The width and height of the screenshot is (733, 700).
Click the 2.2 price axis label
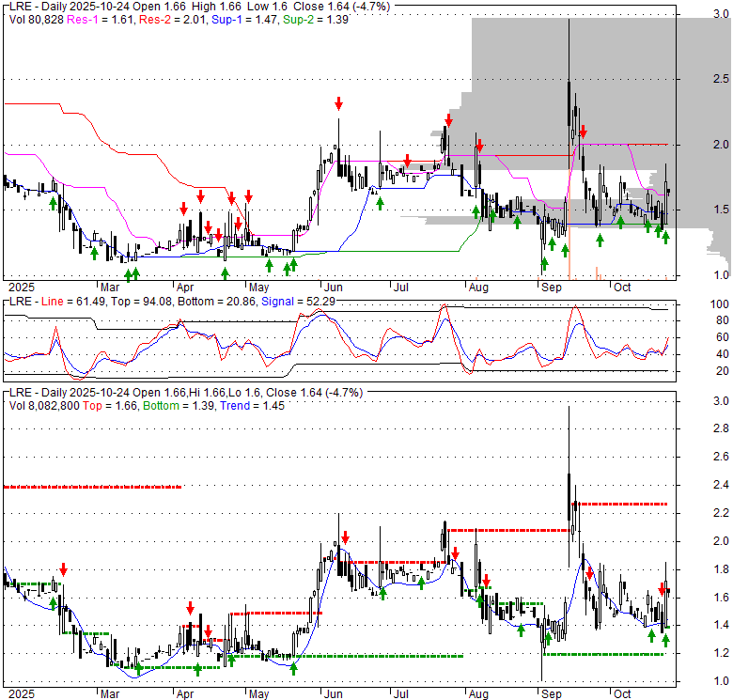coord(721,513)
